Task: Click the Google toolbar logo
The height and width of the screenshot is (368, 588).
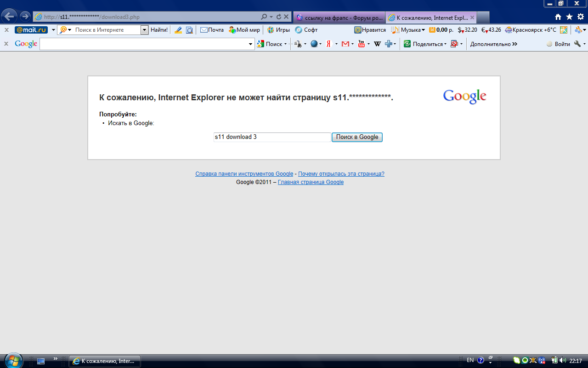Action: [x=26, y=44]
